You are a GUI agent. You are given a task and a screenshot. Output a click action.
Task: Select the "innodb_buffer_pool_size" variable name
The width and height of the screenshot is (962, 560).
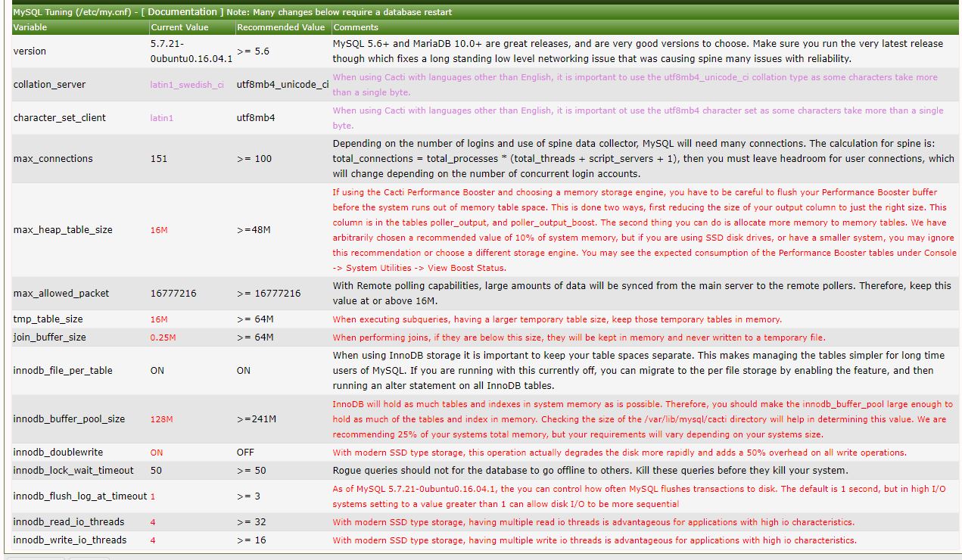click(x=70, y=419)
